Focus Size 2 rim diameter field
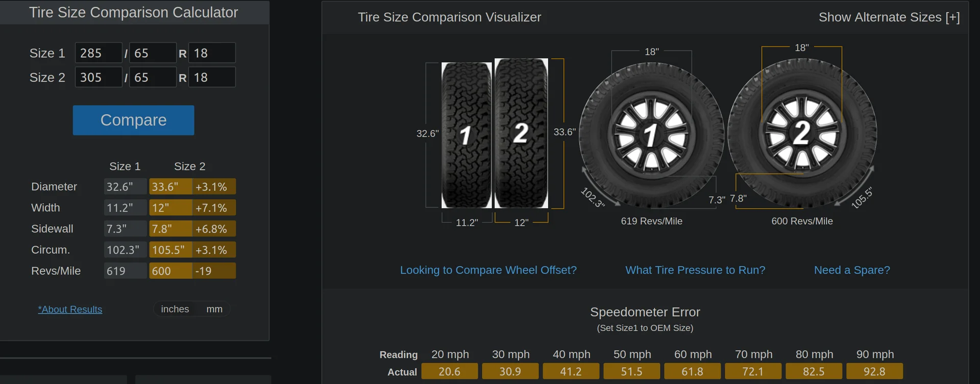 click(212, 77)
